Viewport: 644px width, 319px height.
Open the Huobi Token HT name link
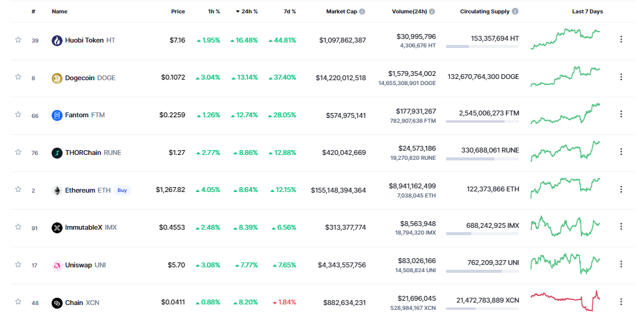(90, 40)
